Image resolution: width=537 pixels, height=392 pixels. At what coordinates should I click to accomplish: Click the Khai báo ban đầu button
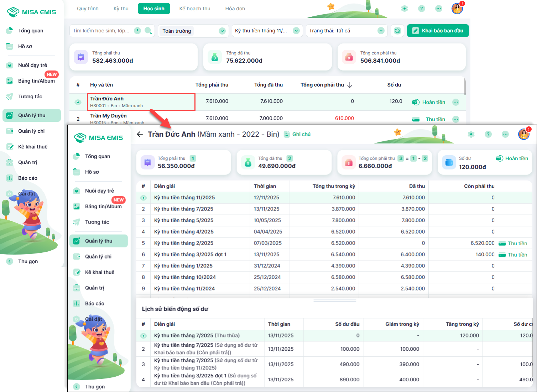click(438, 31)
